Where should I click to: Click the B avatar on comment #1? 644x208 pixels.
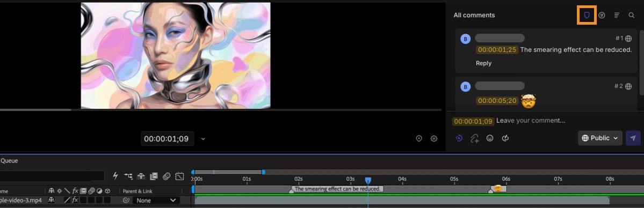[465, 39]
